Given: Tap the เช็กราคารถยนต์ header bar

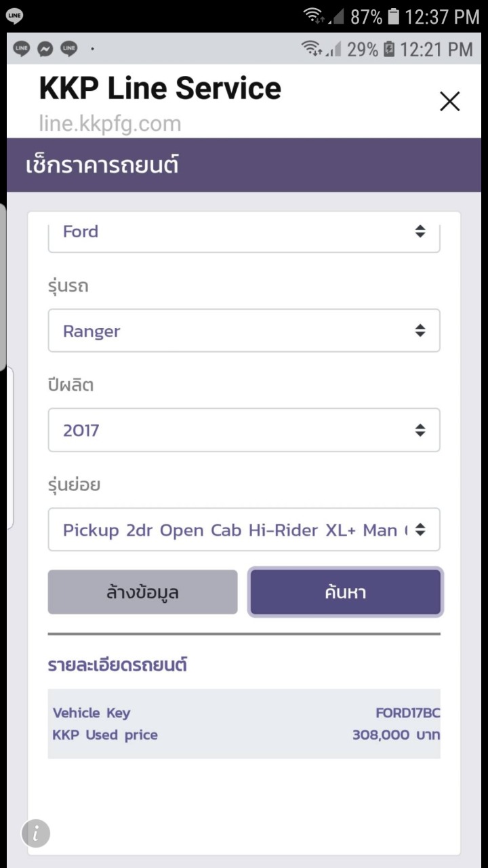Looking at the screenshot, I should (x=244, y=165).
